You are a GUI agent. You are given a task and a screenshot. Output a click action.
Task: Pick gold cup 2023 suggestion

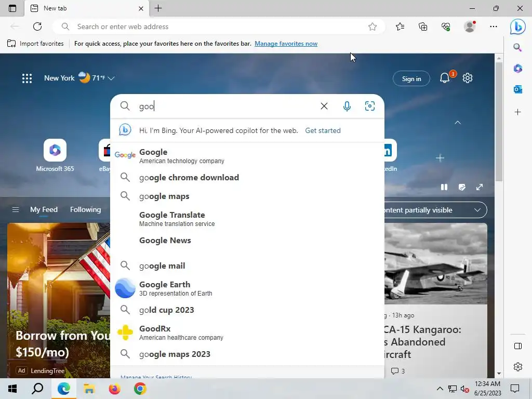click(247, 310)
